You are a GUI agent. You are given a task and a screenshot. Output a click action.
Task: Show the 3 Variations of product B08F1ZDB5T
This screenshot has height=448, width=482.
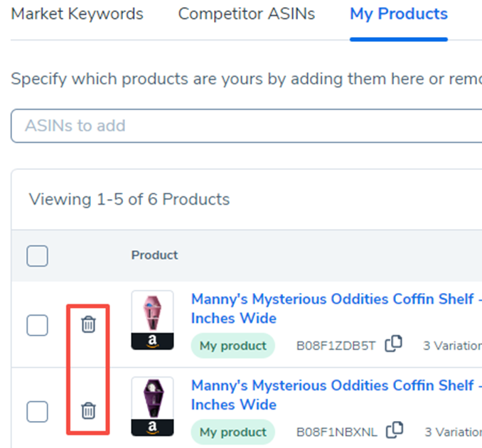point(453,346)
